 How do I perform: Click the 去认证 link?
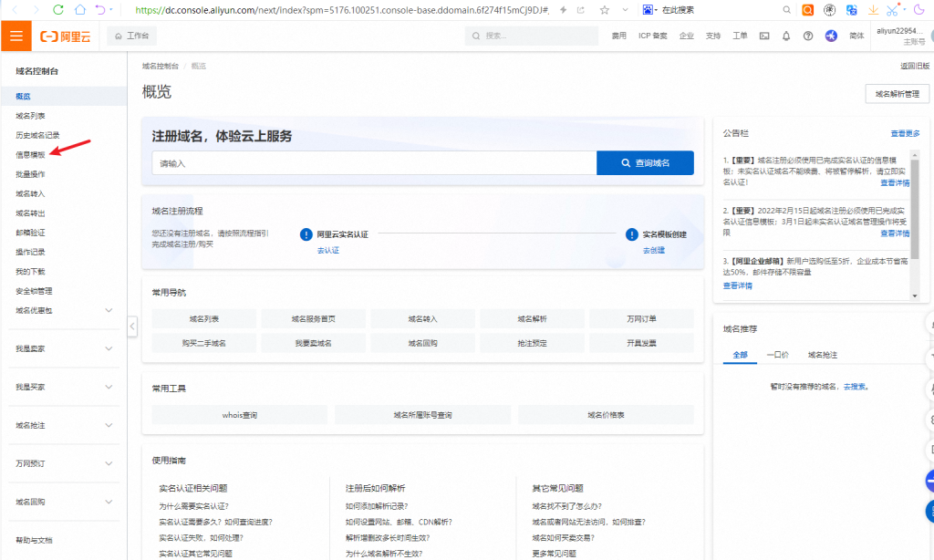[x=327, y=250]
